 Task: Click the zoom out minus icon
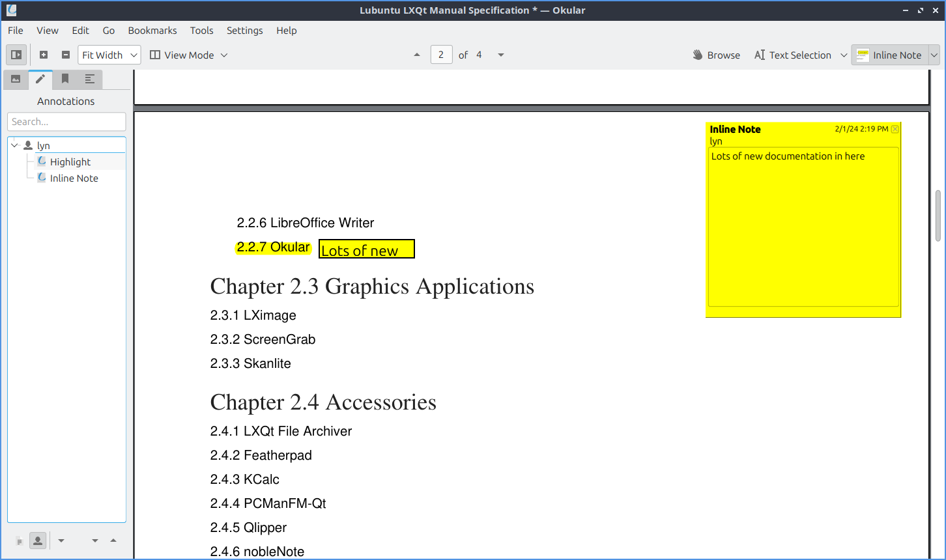pyautogui.click(x=66, y=55)
